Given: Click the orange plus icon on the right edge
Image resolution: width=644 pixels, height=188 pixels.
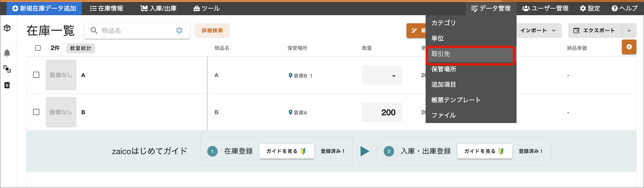Looking at the screenshot, I should click(629, 47).
